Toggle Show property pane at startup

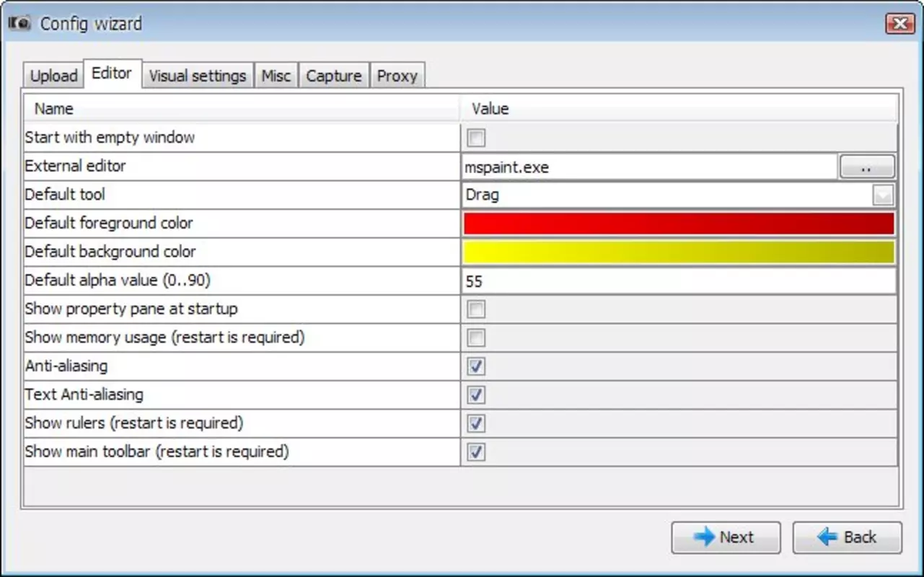coord(476,309)
